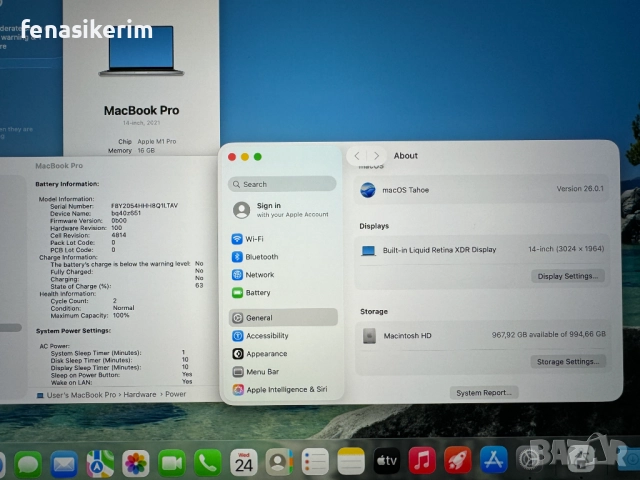Select the Battery Information heading
The width and height of the screenshot is (640, 480).
pos(67,184)
